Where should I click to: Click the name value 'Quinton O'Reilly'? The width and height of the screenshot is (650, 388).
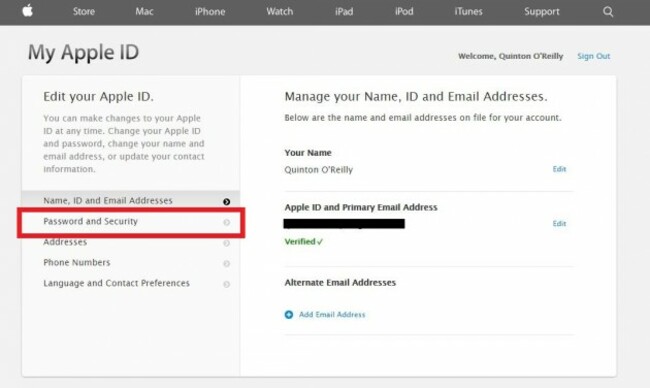(318, 170)
